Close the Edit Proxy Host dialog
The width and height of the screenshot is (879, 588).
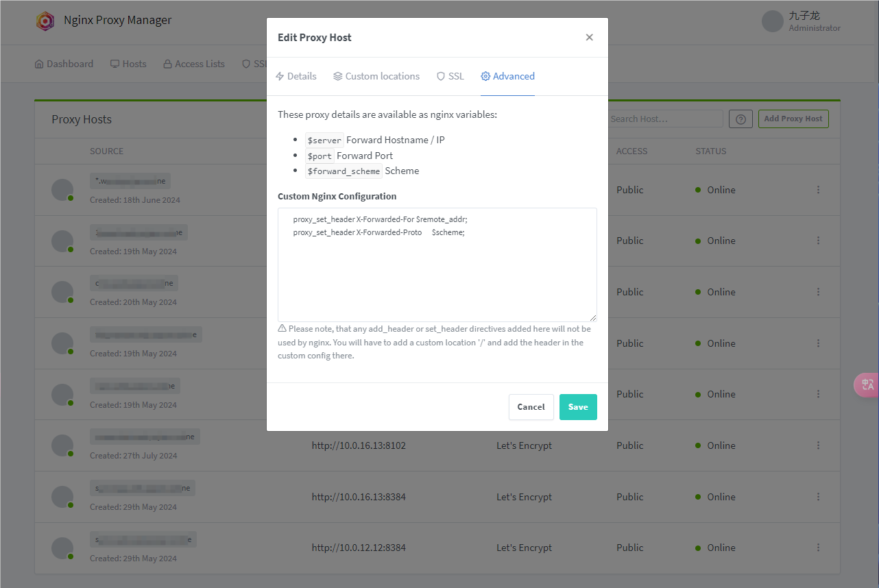point(589,38)
